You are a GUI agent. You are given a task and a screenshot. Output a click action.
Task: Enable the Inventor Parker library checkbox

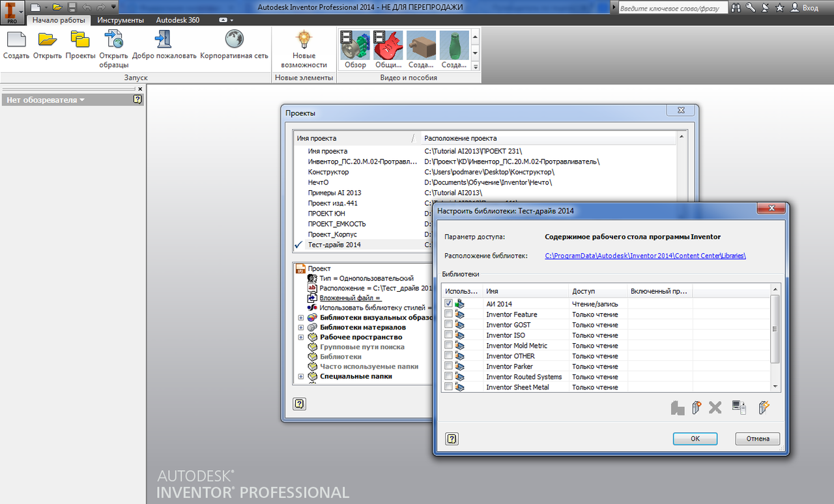tap(448, 366)
